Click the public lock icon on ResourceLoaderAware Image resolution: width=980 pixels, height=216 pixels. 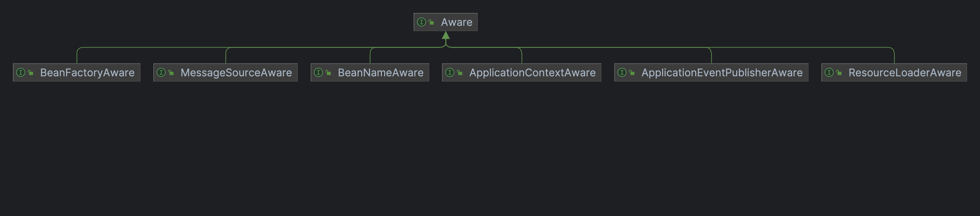839,72
